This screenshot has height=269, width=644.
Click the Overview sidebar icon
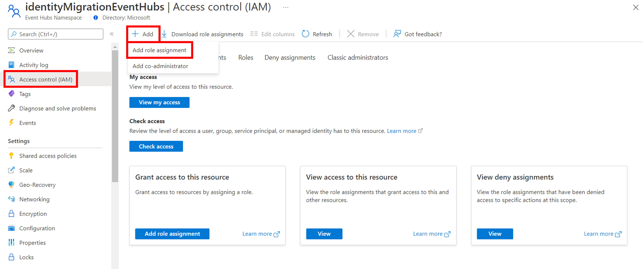coord(12,50)
